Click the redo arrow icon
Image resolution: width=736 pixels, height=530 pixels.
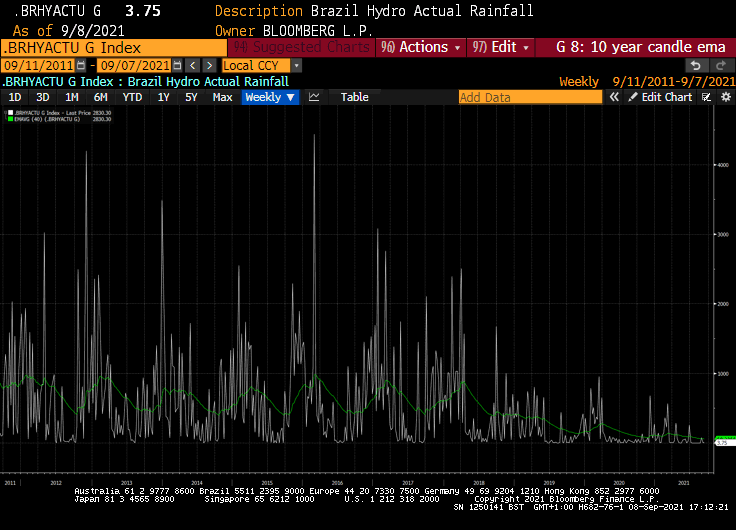[x=717, y=65]
